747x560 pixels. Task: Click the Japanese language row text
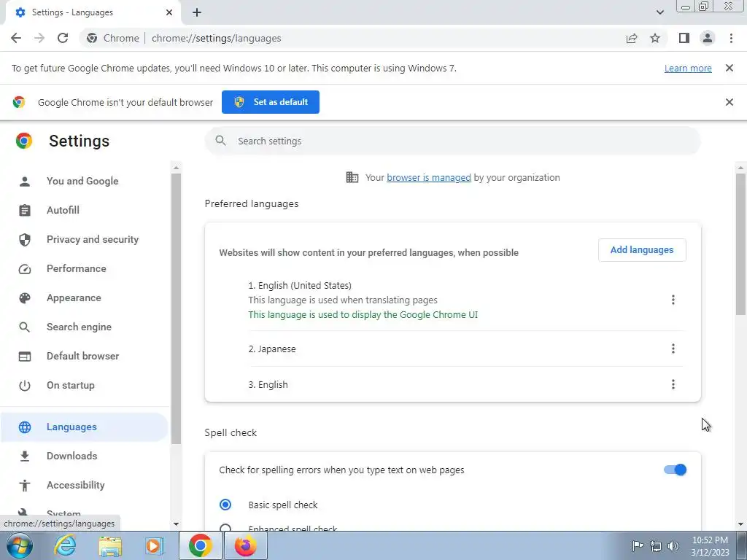click(272, 349)
